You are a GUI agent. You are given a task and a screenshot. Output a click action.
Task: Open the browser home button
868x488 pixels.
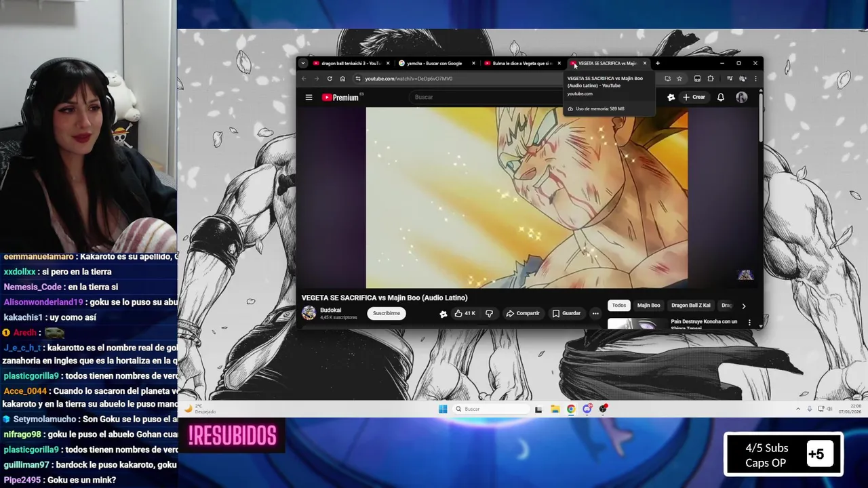[x=342, y=79]
